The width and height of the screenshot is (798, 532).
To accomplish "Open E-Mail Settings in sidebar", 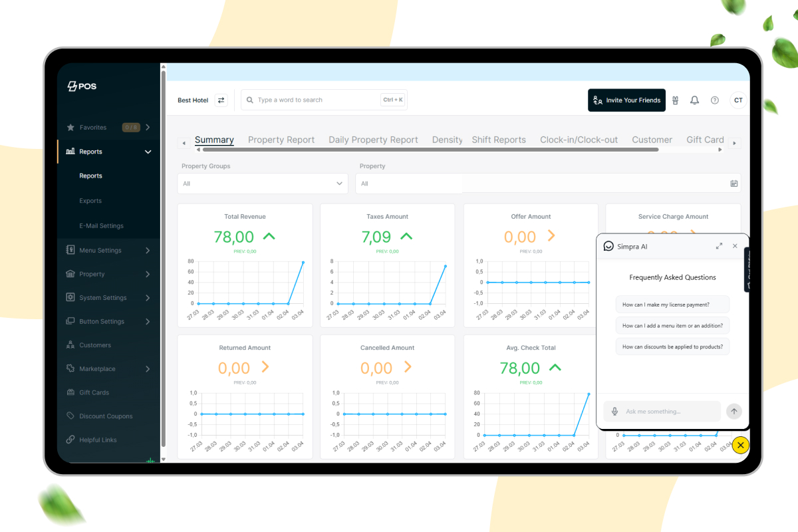I will click(x=101, y=226).
